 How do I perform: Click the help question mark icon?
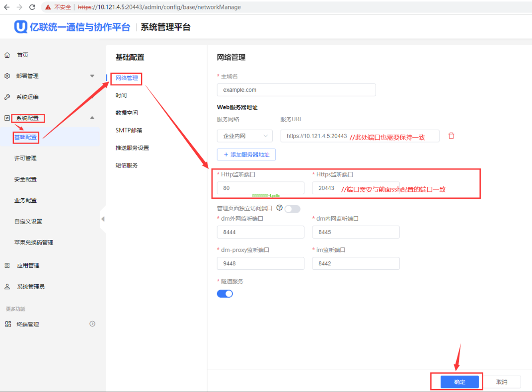[279, 208]
